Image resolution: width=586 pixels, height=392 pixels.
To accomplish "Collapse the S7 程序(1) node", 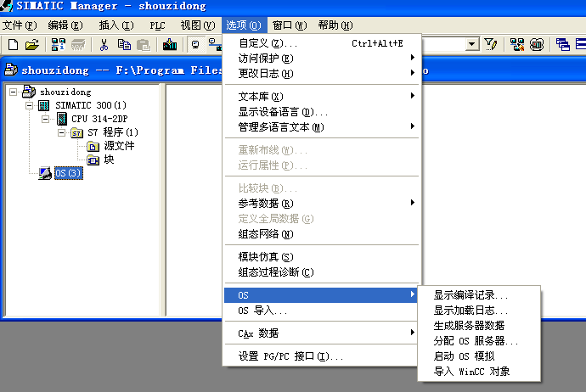I will coord(61,132).
